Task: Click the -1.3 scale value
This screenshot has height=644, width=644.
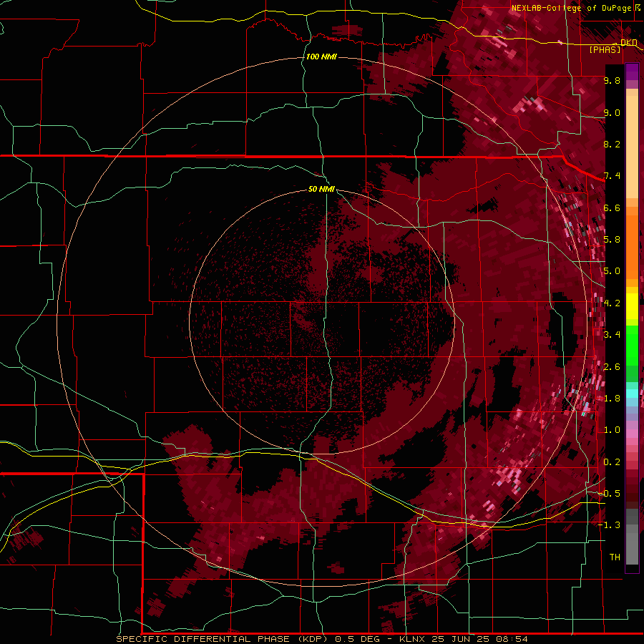Action: [610, 525]
